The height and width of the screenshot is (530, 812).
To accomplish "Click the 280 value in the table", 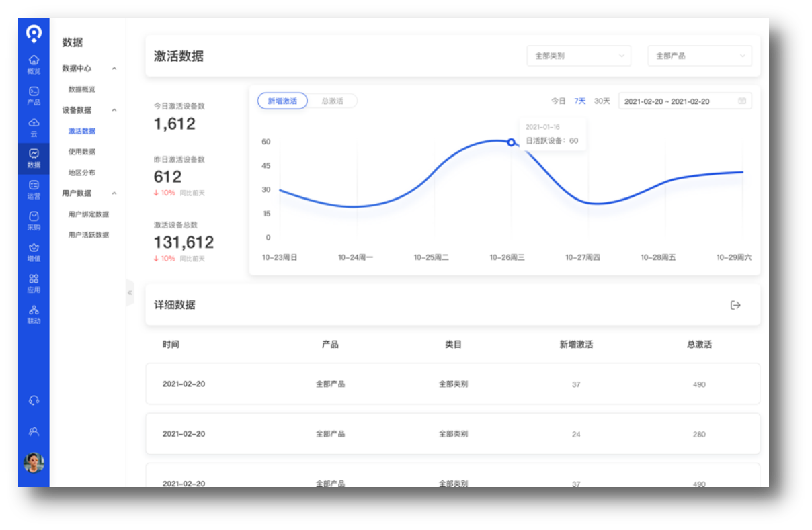I will coord(699,435).
